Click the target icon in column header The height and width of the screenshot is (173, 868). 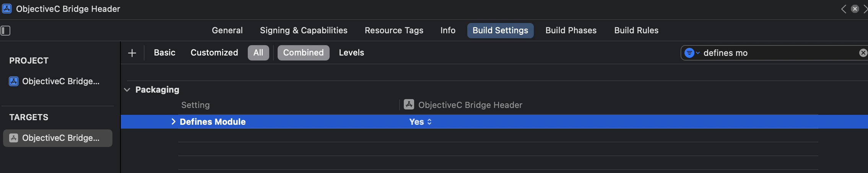coord(409,104)
